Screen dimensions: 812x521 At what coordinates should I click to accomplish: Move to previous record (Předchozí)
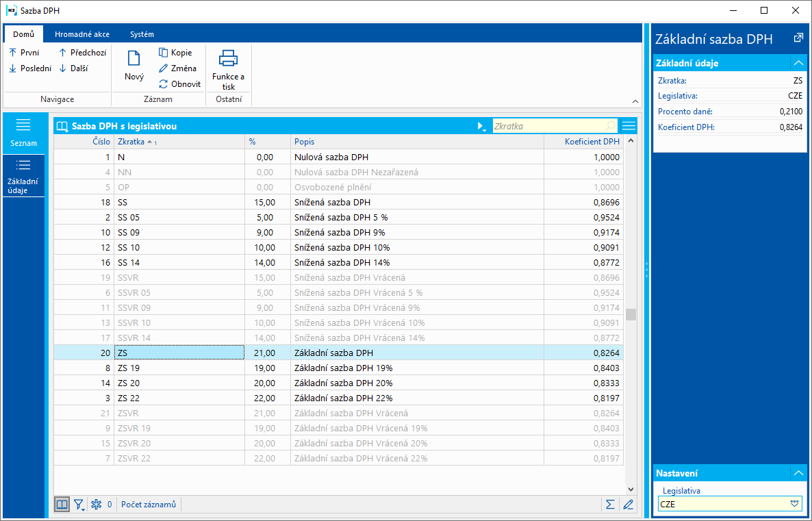click(82, 52)
